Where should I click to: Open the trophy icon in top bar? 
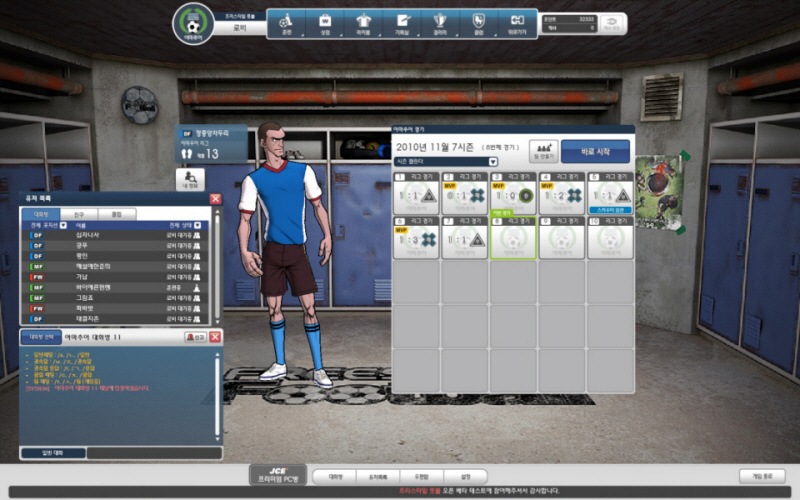pos(440,23)
